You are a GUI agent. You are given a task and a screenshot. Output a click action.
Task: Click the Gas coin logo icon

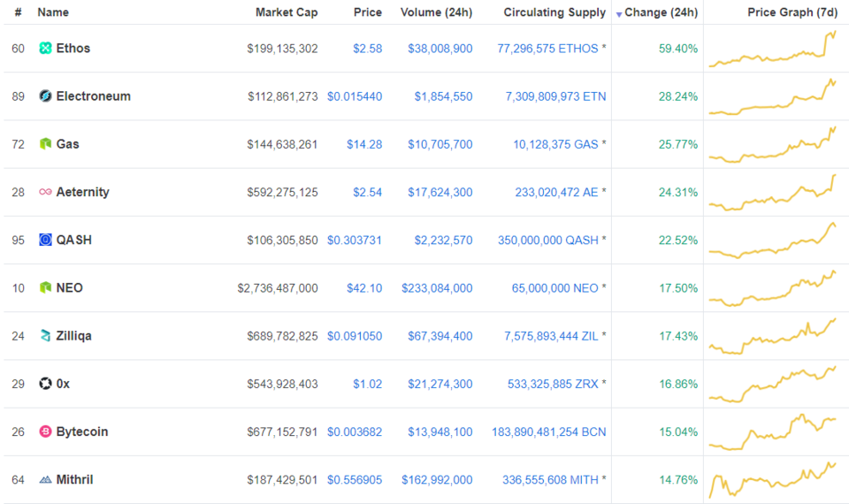coord(45,144)
